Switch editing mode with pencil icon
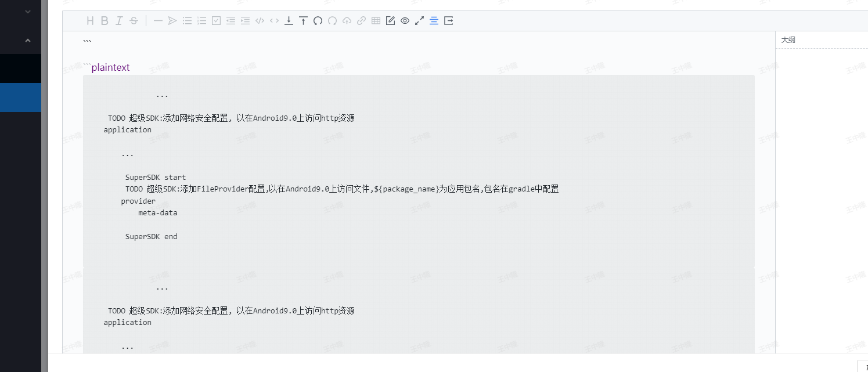Viewport: 868px width, 372px height. click(x=390, y=21)
